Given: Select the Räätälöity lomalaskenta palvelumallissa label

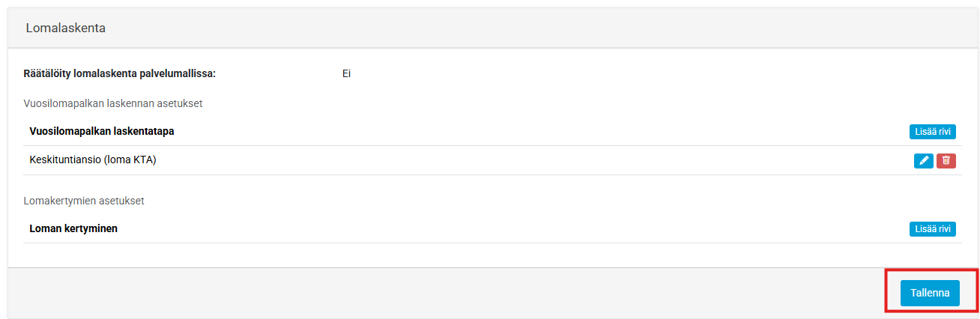Looking at the screenshot, I should [x=120, y=74].
